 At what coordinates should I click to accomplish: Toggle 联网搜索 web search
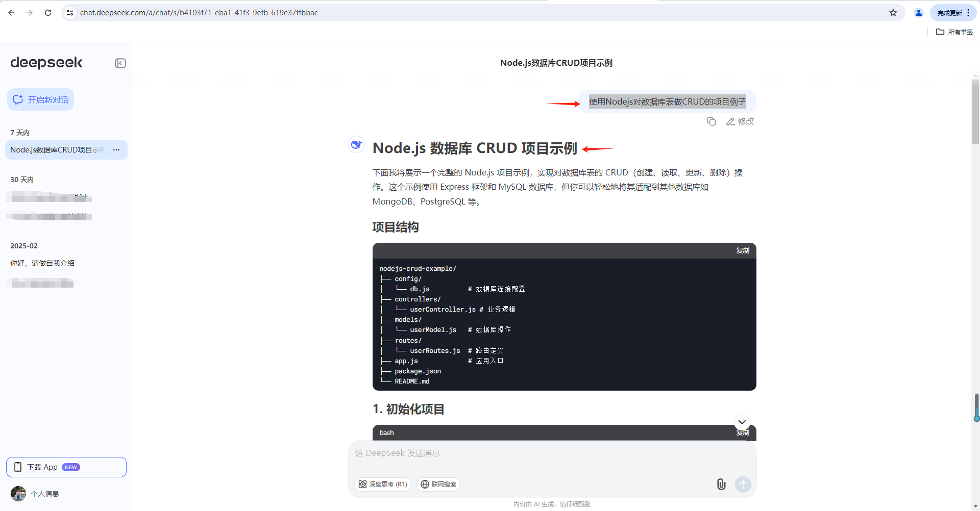(438, 484)
